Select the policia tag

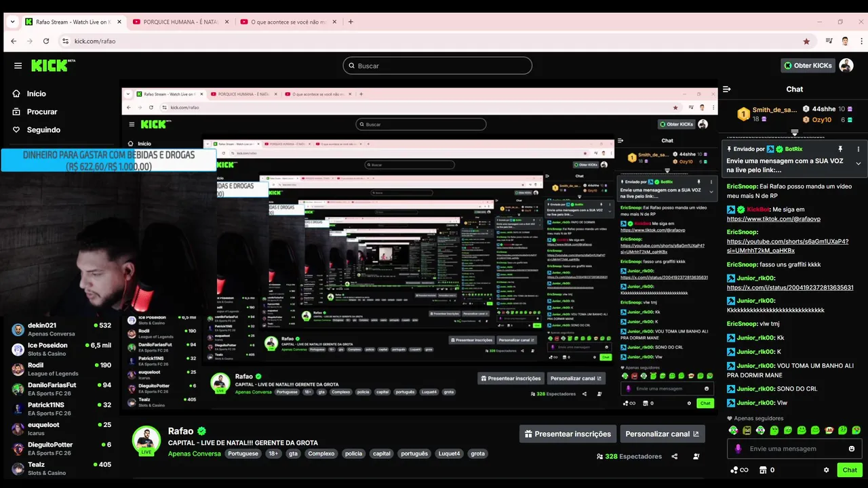pos(353,453)
